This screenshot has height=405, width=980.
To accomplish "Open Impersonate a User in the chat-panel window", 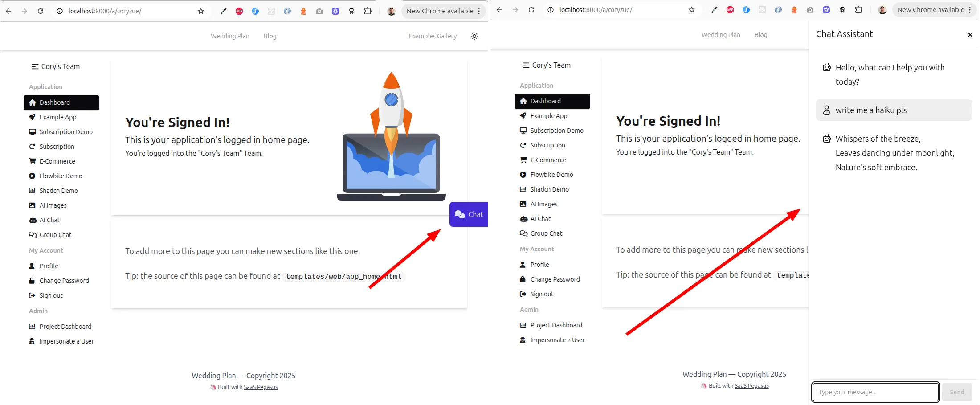I will [x=557, y=340].
